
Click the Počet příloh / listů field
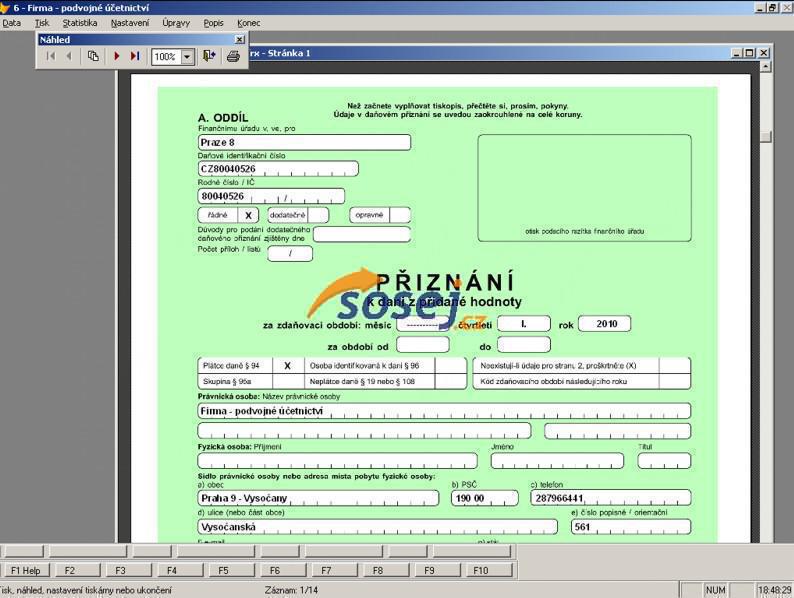pyautogui.click(x=290, y=253)
